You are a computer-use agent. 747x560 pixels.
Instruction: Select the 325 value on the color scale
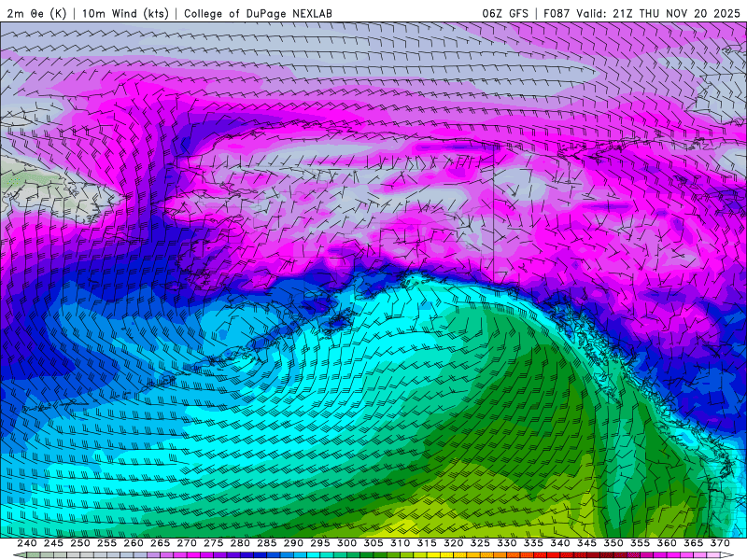click(480, 543)
